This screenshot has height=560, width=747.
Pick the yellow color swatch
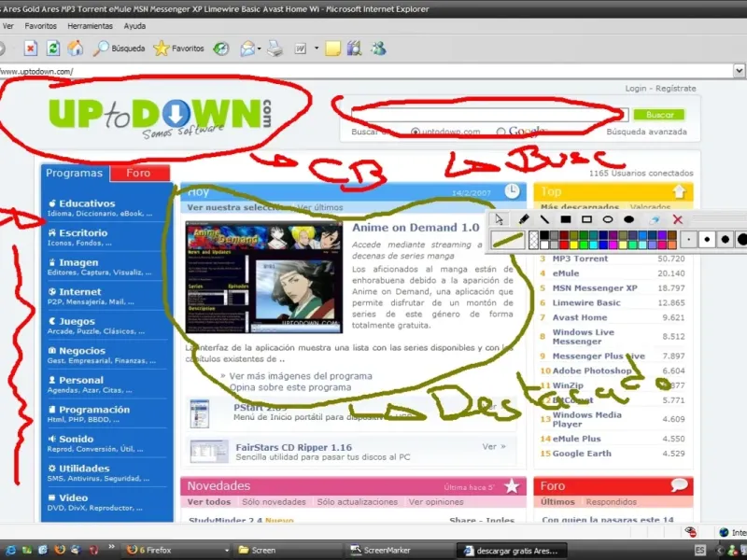coord(574,245)
